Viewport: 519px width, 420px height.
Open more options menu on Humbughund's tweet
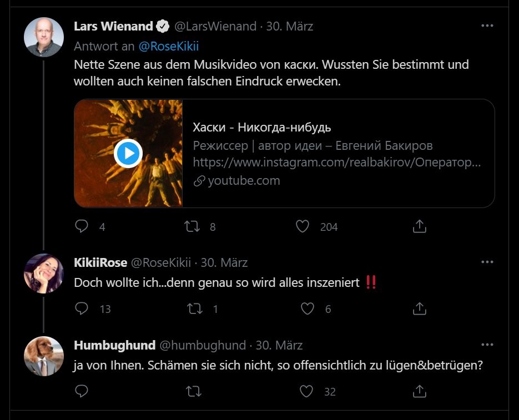(x=487, y=345)
